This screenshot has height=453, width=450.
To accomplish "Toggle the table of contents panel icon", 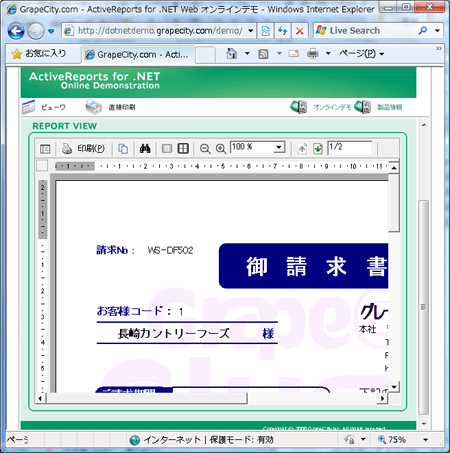I will [45, 149].
